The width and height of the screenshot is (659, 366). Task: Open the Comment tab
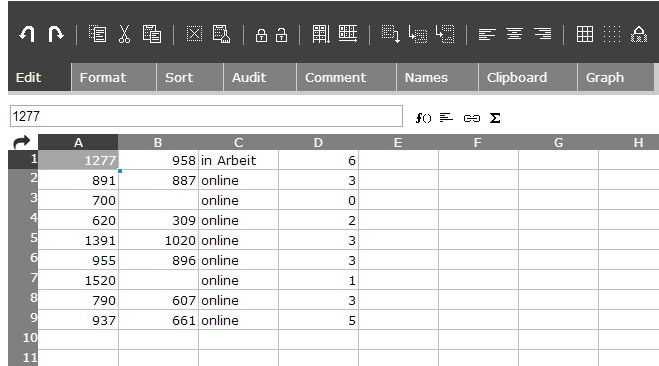(346, 77)
